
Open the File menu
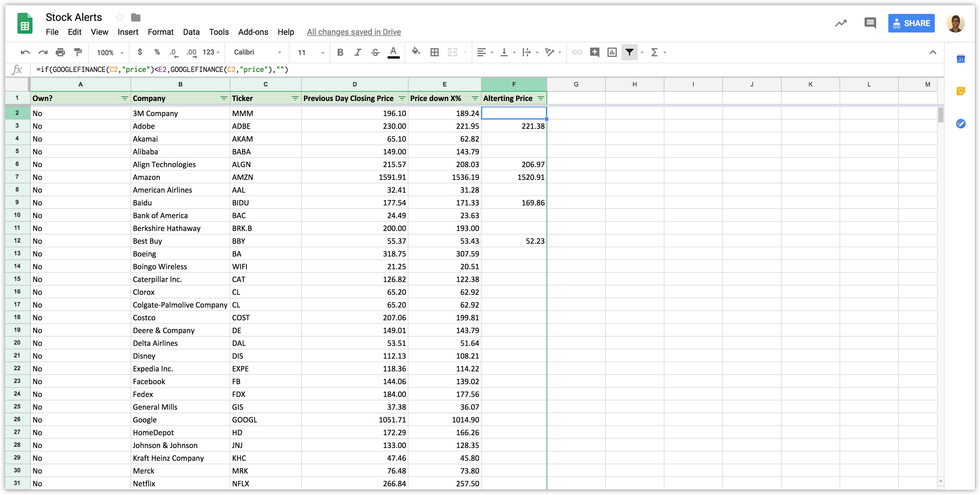coord(52,32)
